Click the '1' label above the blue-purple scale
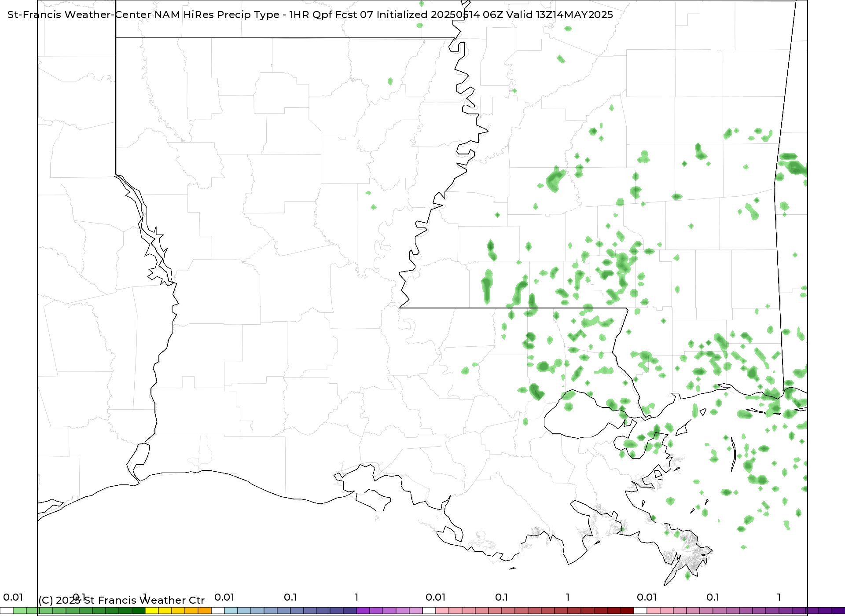 pyautogui.click(x=356, y=597)
